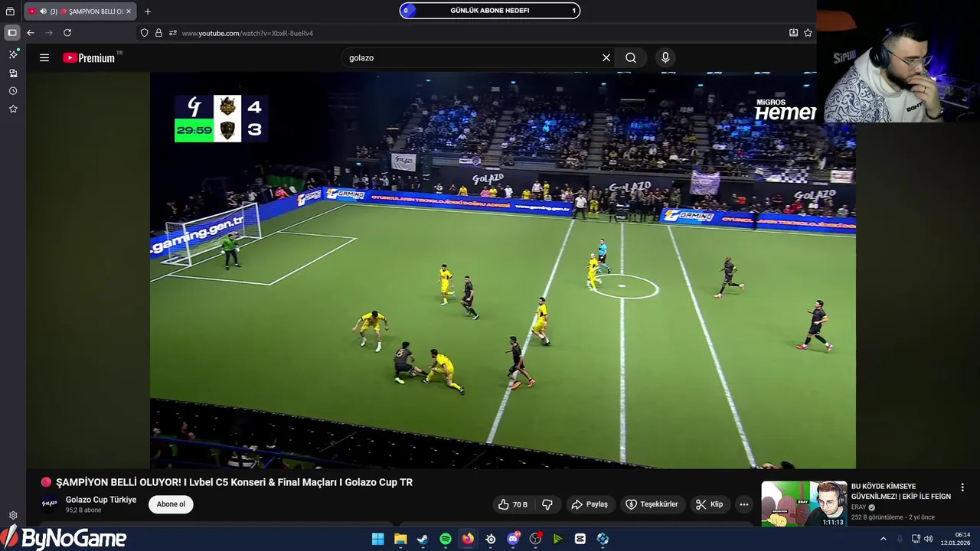Like the video with thumbs up
Screen dimensions: 980x551
512,504
